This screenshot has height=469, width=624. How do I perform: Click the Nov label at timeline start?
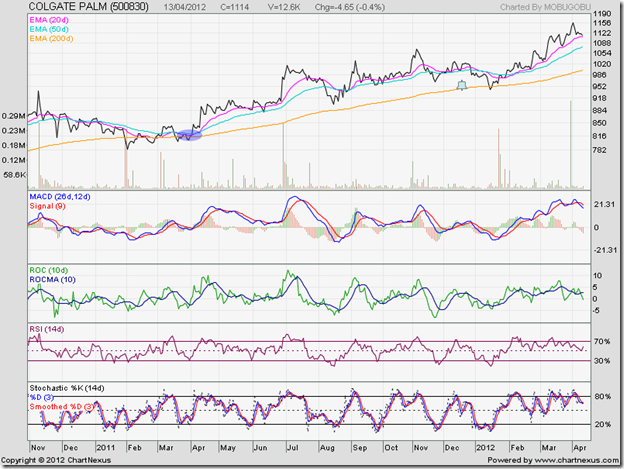[38, 448]
